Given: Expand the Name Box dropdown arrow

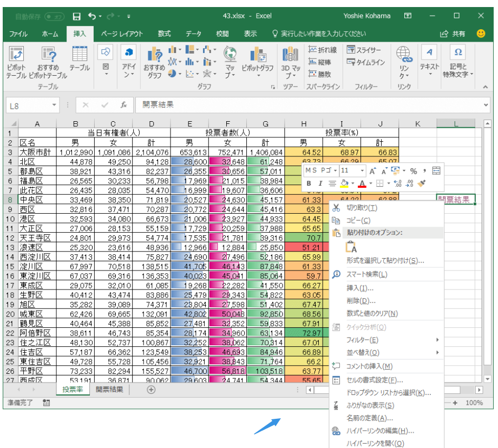Looking at the screenshot, I should pyautogui.click(x=54, y=105).
